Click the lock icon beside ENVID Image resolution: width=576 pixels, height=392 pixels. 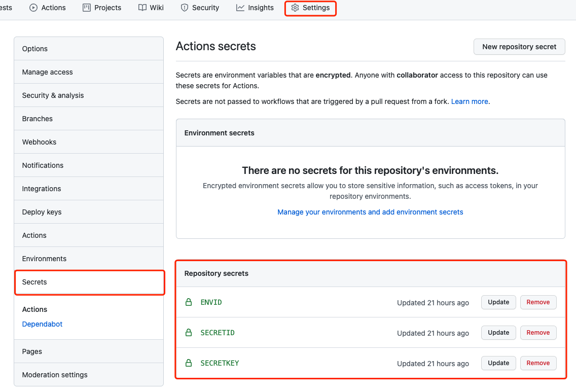(189, 302)
